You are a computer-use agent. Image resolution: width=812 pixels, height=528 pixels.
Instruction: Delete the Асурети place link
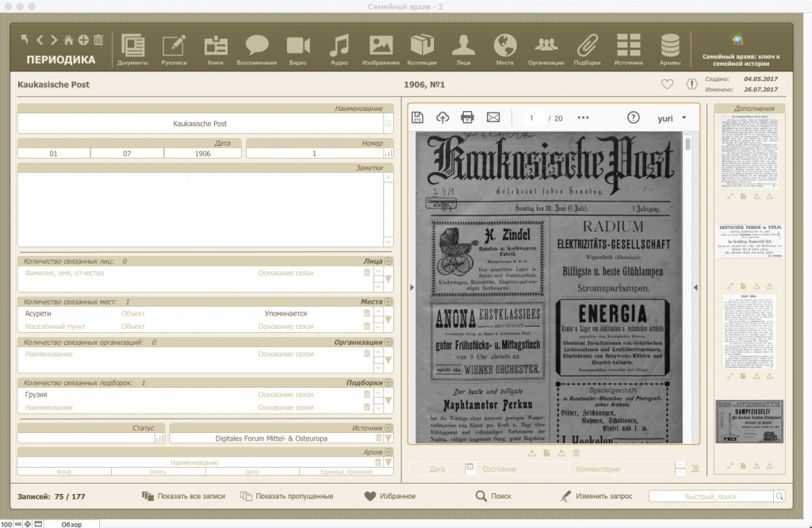[x=366, y=313]
